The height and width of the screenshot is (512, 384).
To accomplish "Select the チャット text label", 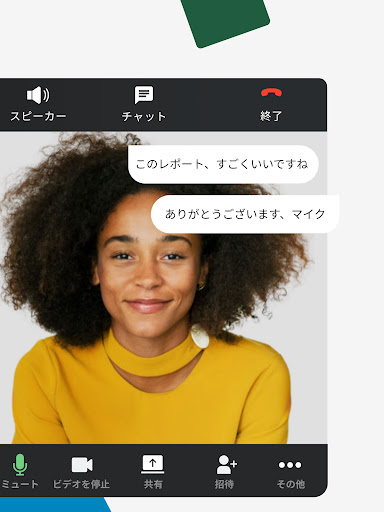I will coord(144,116).
